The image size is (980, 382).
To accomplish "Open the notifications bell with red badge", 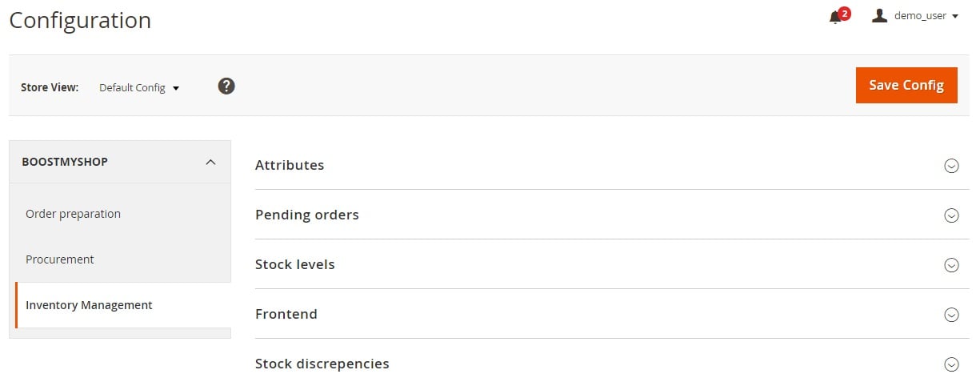I will tap(838, 16).
